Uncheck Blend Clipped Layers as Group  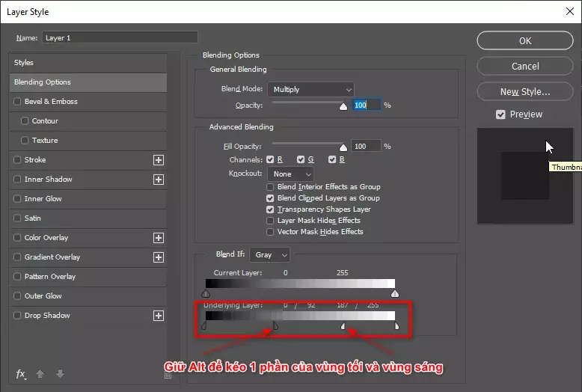(270, 198)
